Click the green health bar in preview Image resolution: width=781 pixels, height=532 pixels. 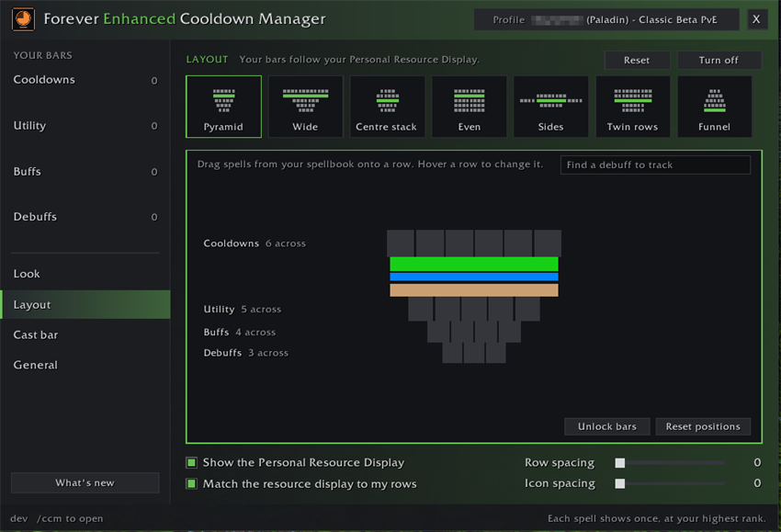click(474, 264)
